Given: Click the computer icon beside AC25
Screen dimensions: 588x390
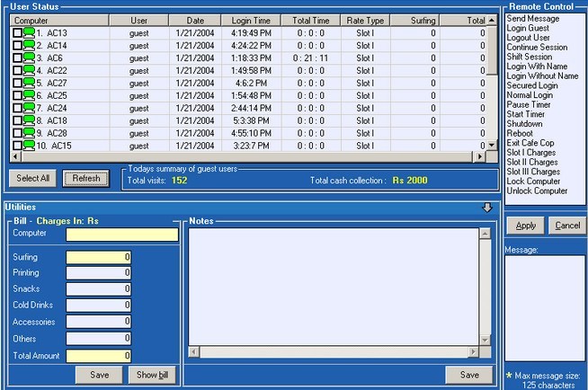Looking at the screenshot, I should pos(29,95).
